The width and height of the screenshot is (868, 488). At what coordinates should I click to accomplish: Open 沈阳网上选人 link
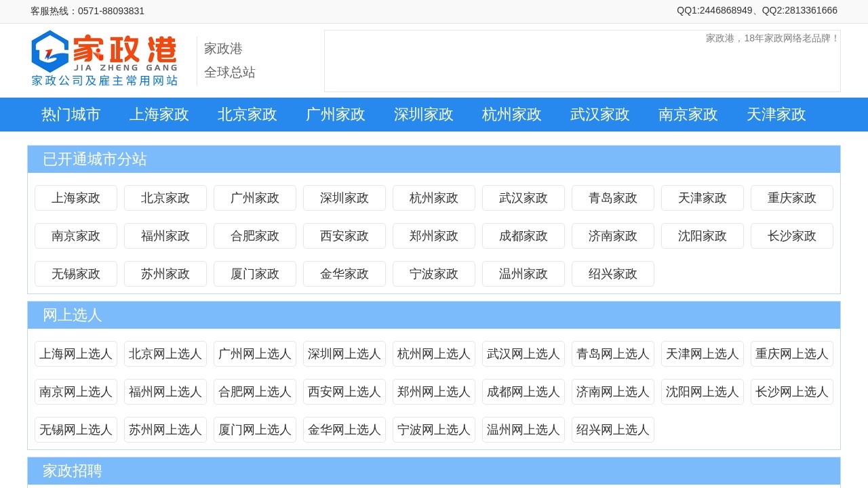coord(703,392)
